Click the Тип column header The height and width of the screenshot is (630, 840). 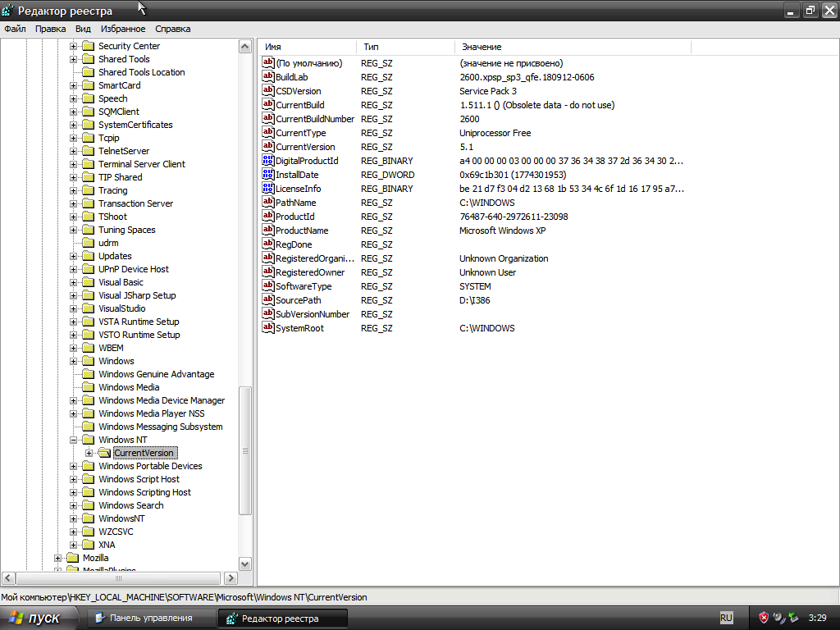pos(405,47)
